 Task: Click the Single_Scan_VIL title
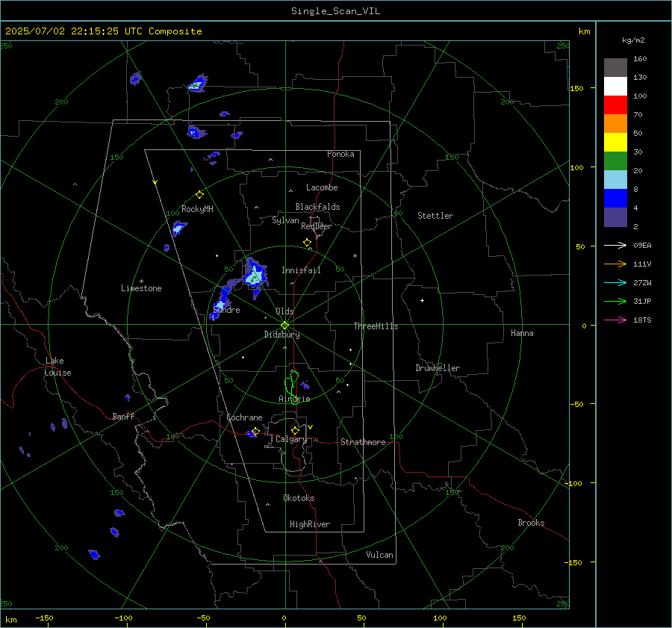coord(335,11)
